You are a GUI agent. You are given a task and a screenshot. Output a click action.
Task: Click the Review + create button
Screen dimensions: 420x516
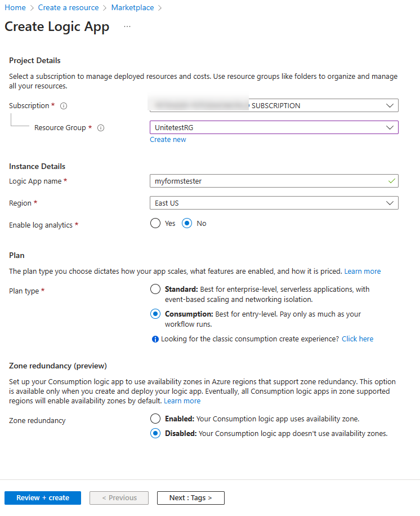pos(42,497)
